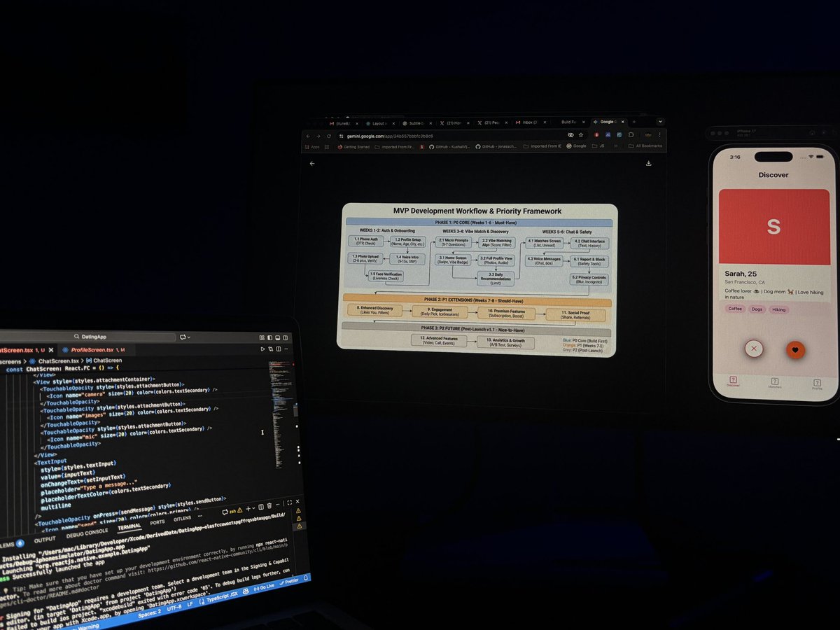This screenshot has width=840, height=630.
Task: Toggle the bottom panel visibility icon
Action: 277,338
